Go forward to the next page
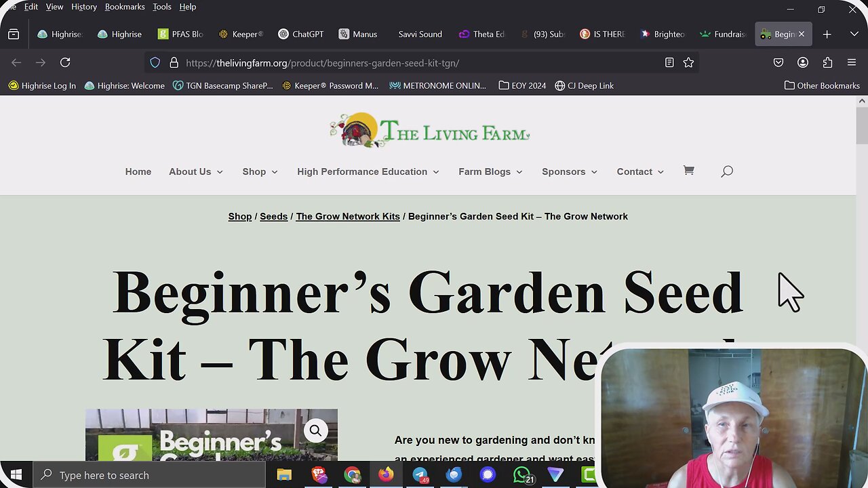 point(41,62)
